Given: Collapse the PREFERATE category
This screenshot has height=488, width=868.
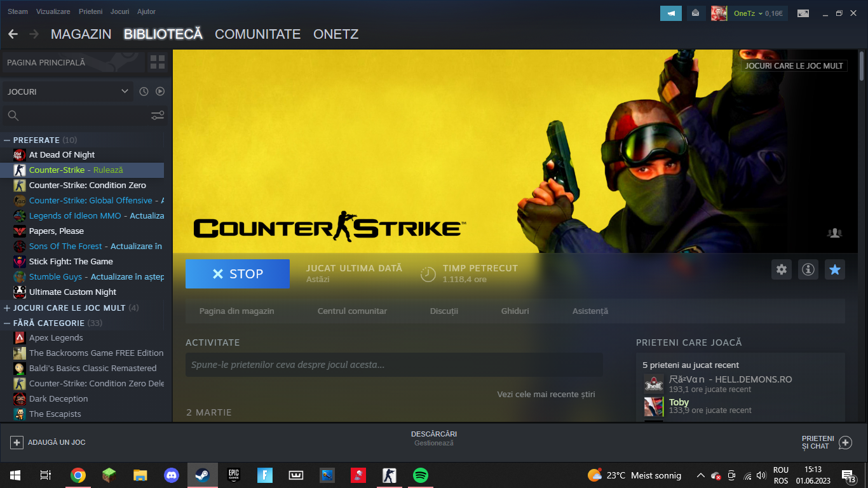Looking at the screenshot, I should pos(7,140).
